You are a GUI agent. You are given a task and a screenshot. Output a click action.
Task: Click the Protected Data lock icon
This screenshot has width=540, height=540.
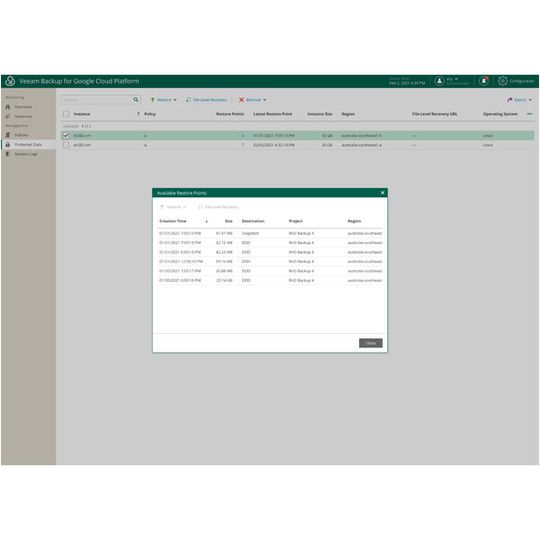pyautogui.click(x=8, y=144)
